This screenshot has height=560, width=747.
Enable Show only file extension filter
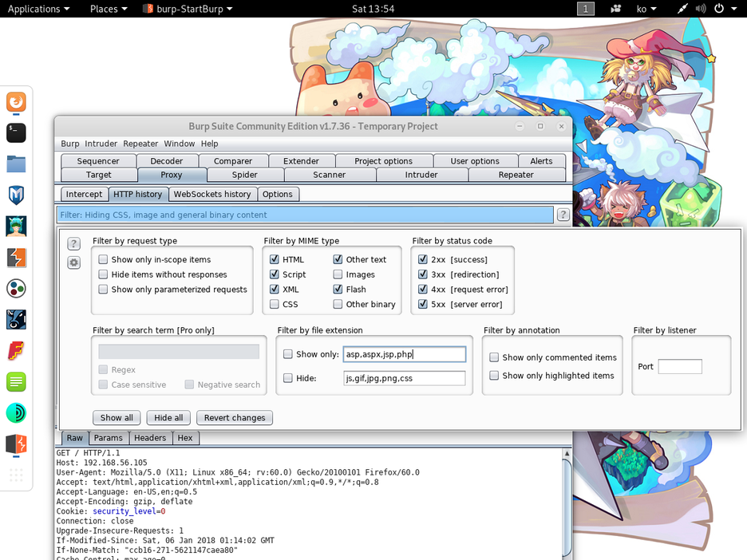pos(288,354)
